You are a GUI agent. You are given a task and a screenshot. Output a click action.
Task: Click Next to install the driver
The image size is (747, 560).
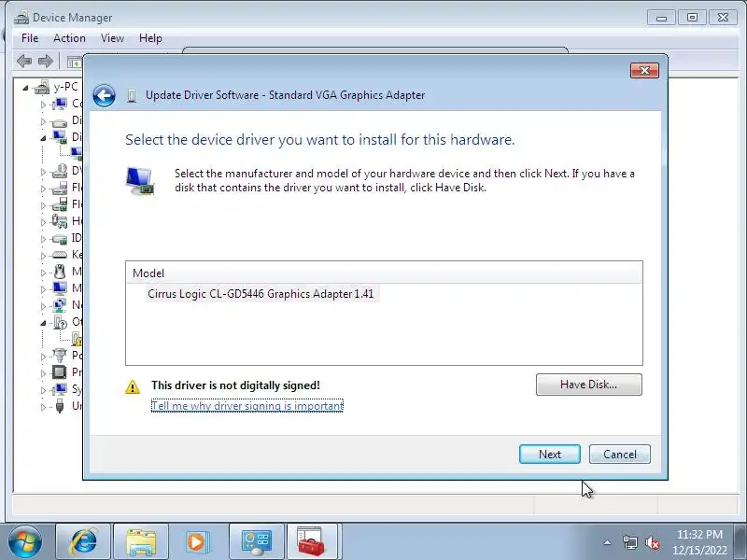[x=549, y=454]
